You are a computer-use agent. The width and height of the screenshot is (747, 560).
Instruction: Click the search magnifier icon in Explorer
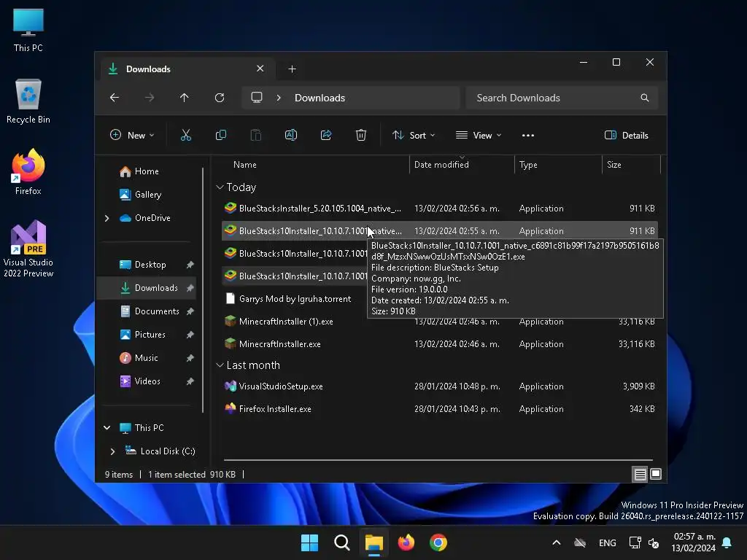pyautogui.click(x=645, y=98)
